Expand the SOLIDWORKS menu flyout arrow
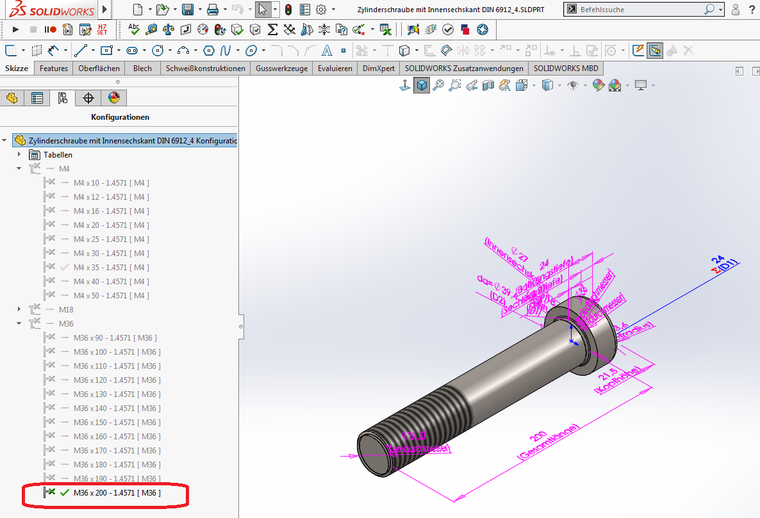The height and width of the screenshot is (518, 760). coord(105,9)
